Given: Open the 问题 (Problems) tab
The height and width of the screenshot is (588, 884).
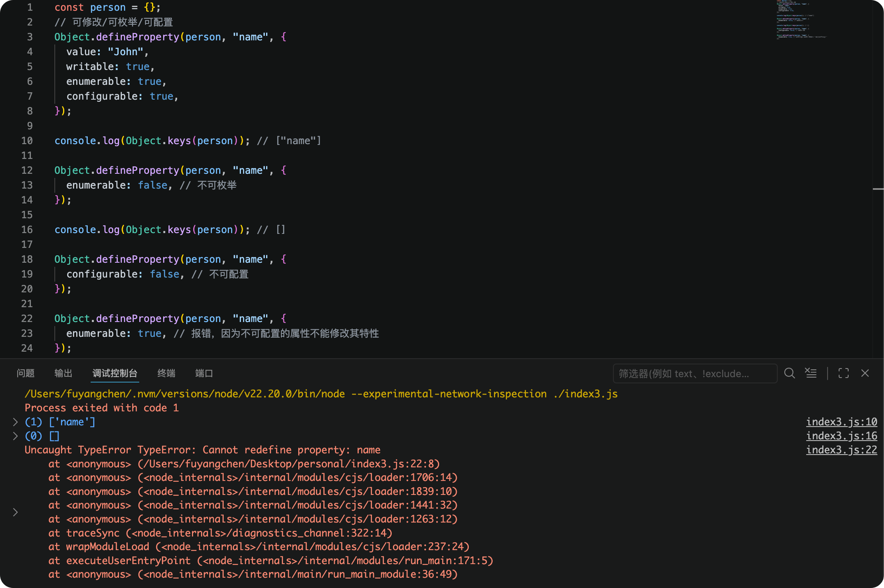Looking at the screenshot, I should pyautogui.click(x=26, y=373).
